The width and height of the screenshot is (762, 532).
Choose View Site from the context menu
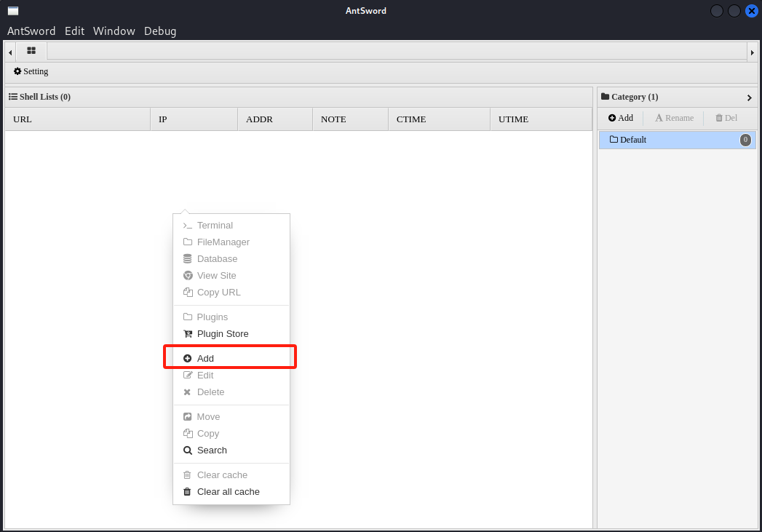point(231,276)
